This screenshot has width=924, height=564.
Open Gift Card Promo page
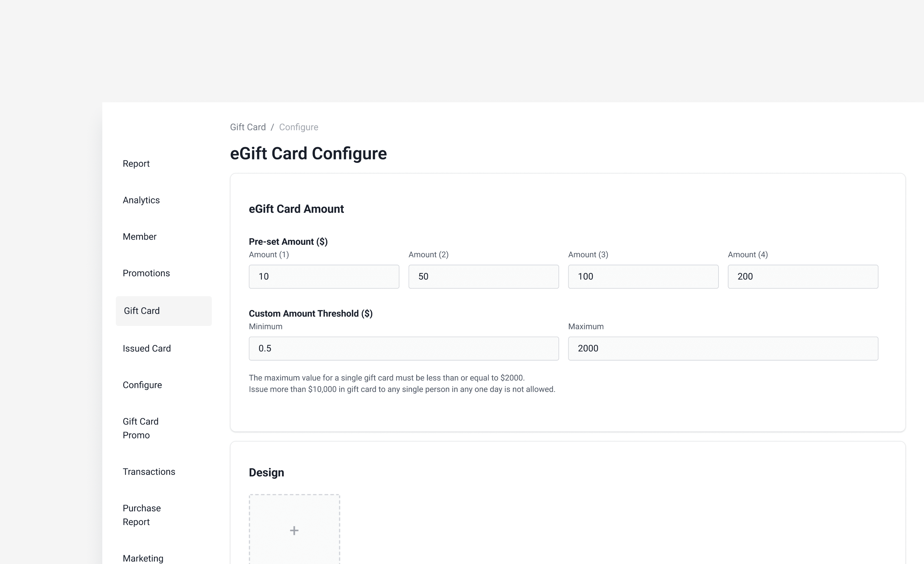[x=141, y=428]
